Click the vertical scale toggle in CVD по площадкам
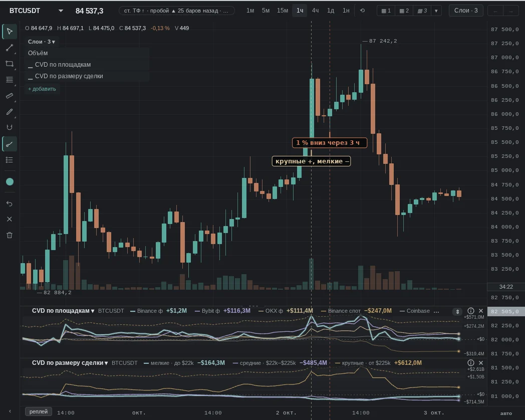The image size is (525, 420). point(457,311)
